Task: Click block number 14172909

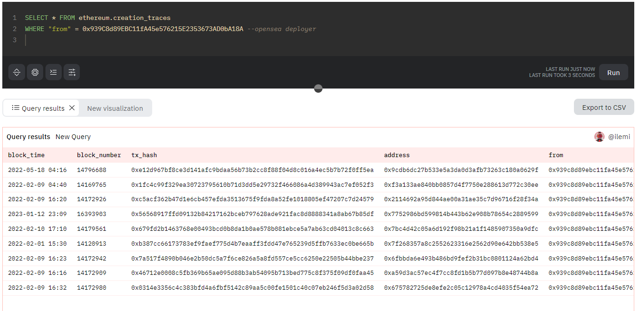Action: pos(91,273)
